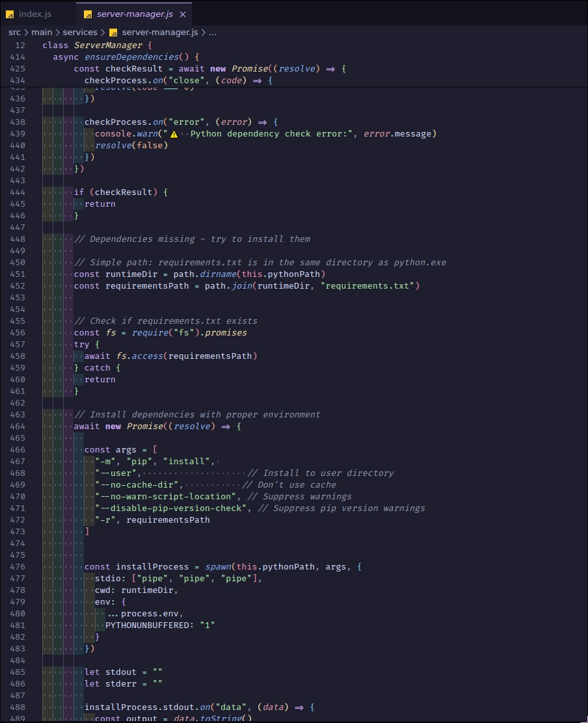Click line number 444 in the gutter

point(18,192)
